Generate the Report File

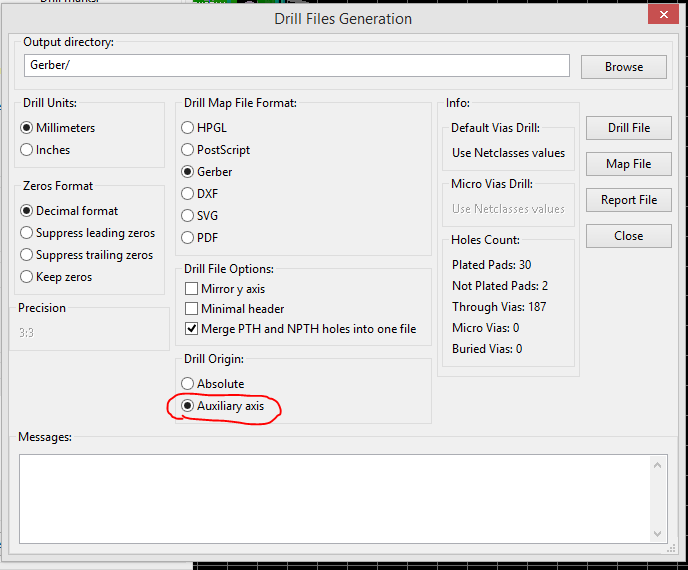[629, 200]
